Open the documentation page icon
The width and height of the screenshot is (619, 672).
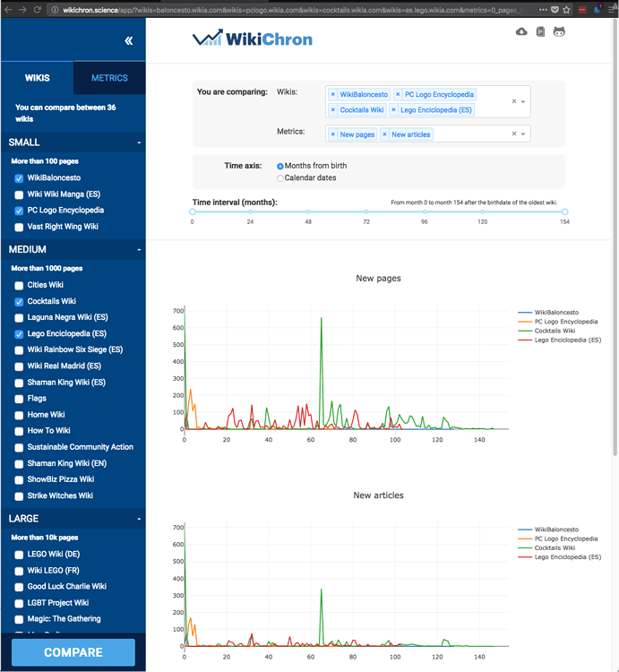point(540,31)
